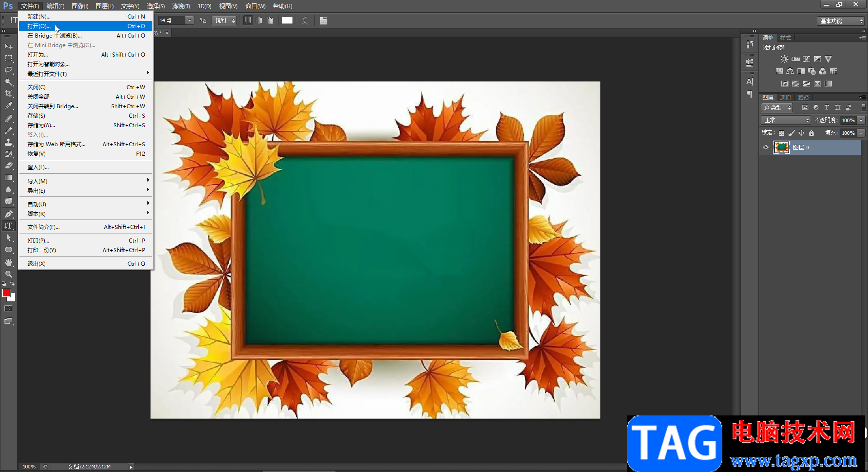Click the left-align text button
The width and height of the screenshot is (868, 472).
click(248, 20)
